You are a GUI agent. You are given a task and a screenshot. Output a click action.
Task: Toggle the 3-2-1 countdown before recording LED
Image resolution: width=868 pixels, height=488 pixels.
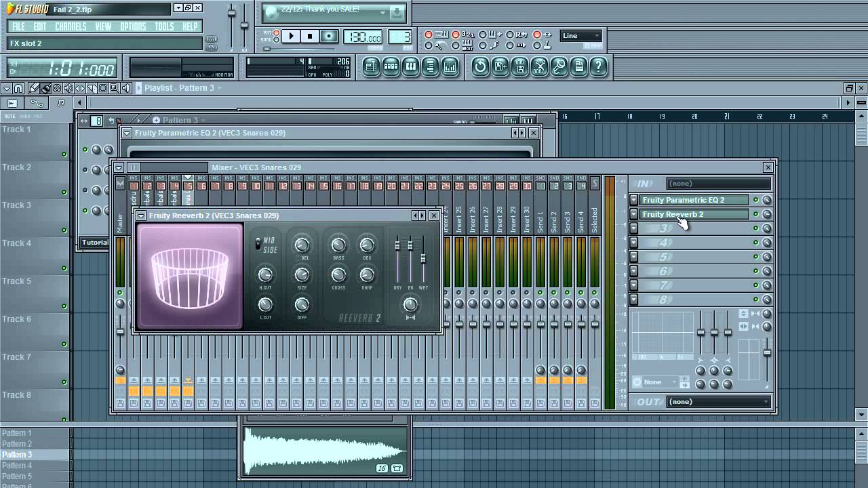[456, 34]
